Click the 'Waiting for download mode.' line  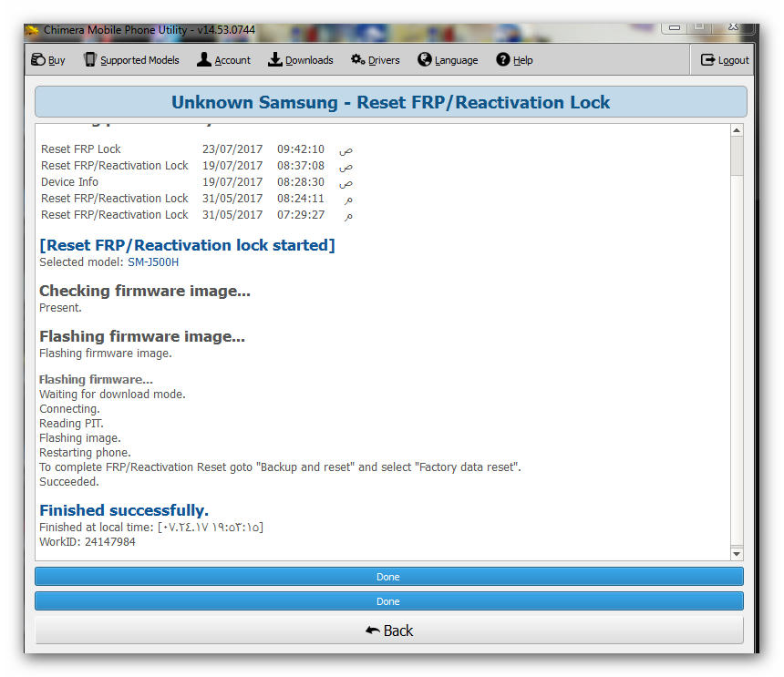point(112,395)
